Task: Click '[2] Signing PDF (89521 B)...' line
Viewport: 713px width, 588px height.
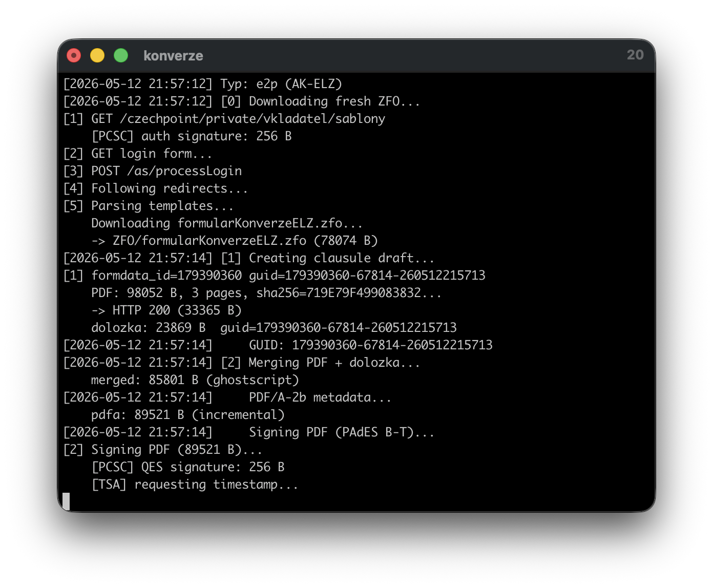Action: coord(162,450)
